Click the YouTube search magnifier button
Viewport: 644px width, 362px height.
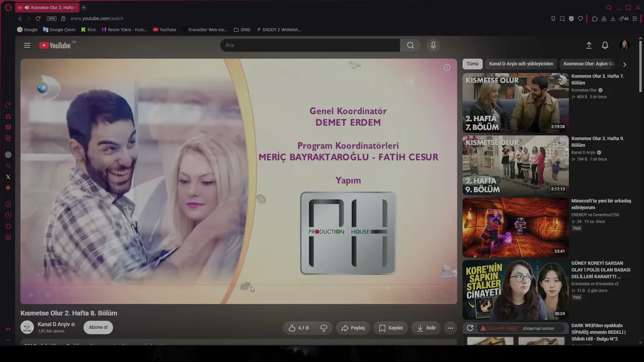[x=411, y=45]
